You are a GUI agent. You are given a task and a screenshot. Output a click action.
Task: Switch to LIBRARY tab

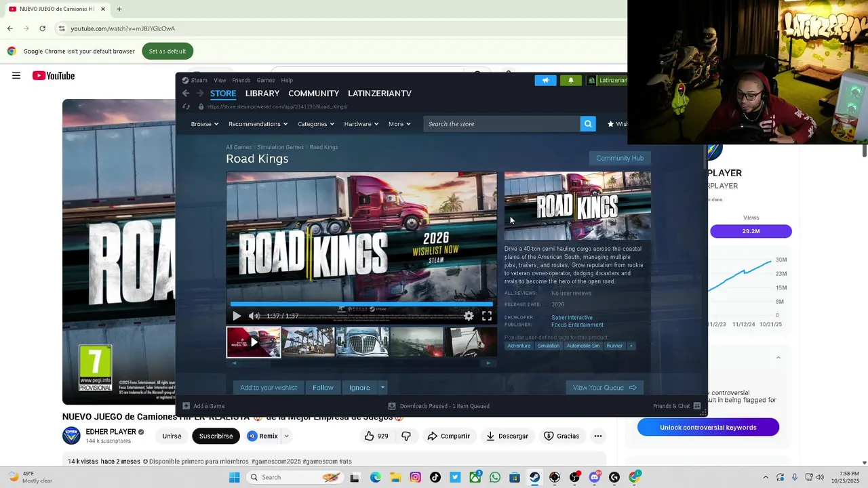[x=262, y=94]
